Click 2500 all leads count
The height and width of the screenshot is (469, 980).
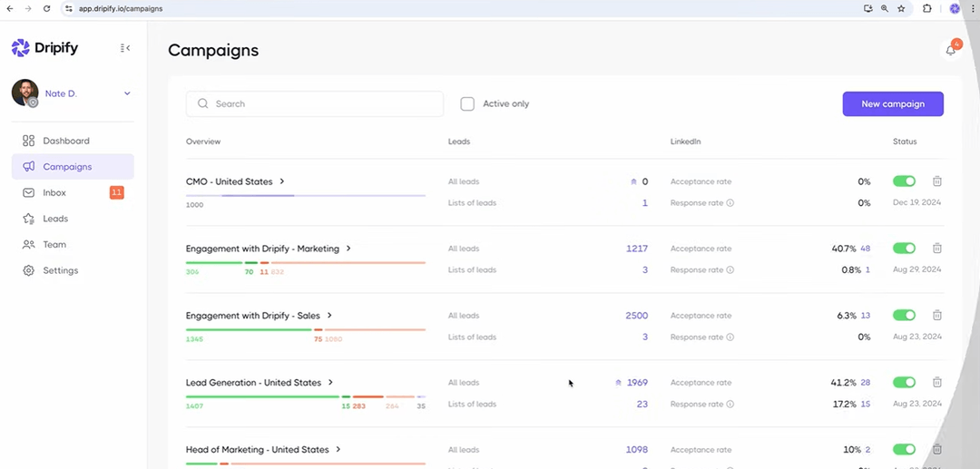tap(637, 316)
